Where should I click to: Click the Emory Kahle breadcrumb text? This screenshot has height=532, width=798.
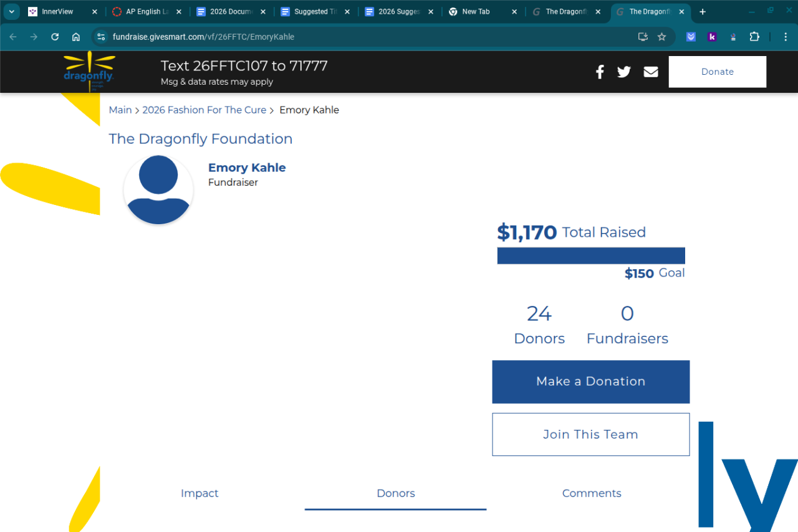[309, 110]
